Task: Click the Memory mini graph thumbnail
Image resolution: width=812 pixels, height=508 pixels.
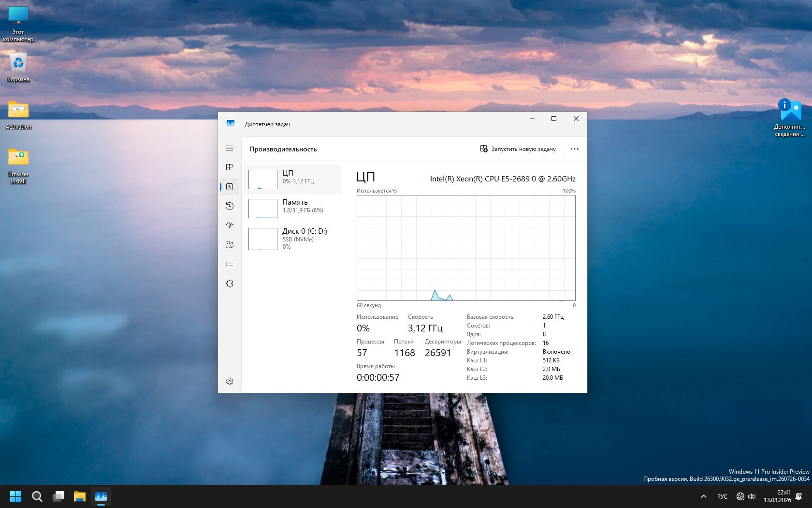Action: 263,209
